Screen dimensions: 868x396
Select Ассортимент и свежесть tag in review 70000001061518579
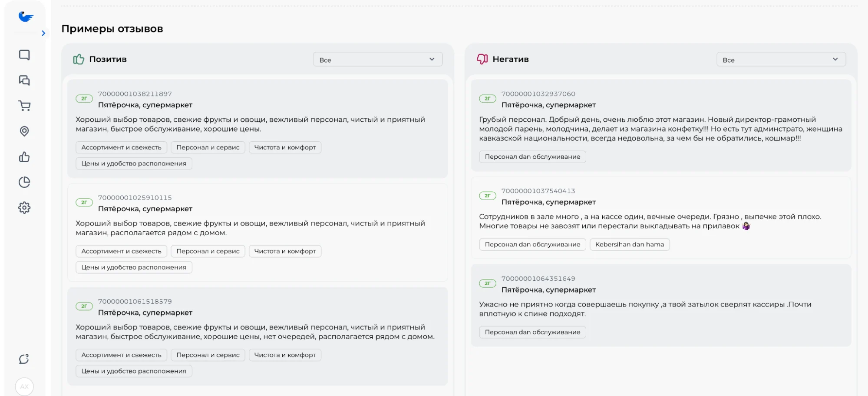click(122, 355)
